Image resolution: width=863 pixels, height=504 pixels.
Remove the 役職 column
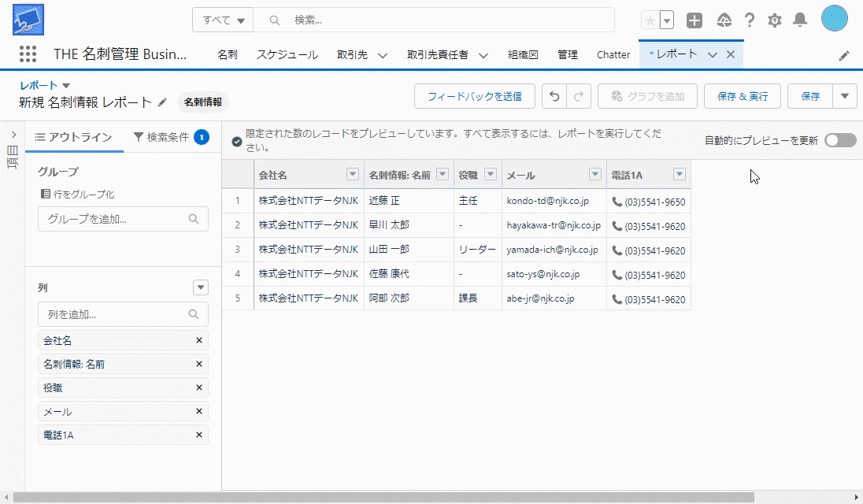pyautogui.click(x=199, y=388)
